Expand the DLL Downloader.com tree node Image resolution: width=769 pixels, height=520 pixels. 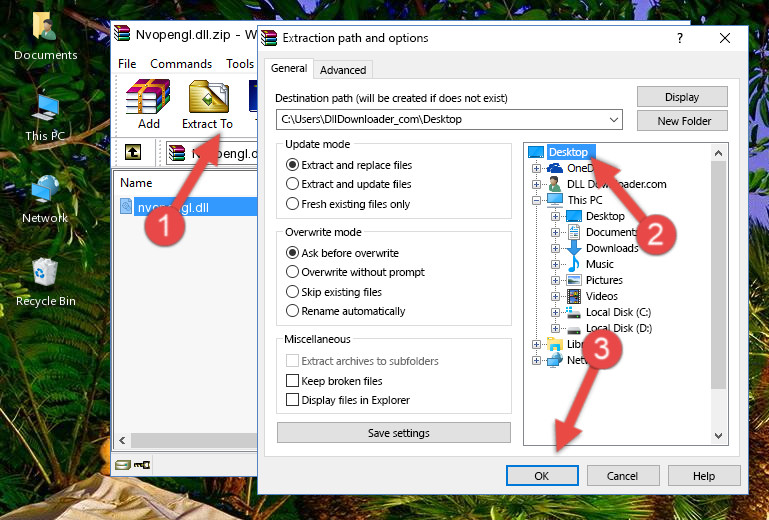pyautogui.click(x=537, y=184)
